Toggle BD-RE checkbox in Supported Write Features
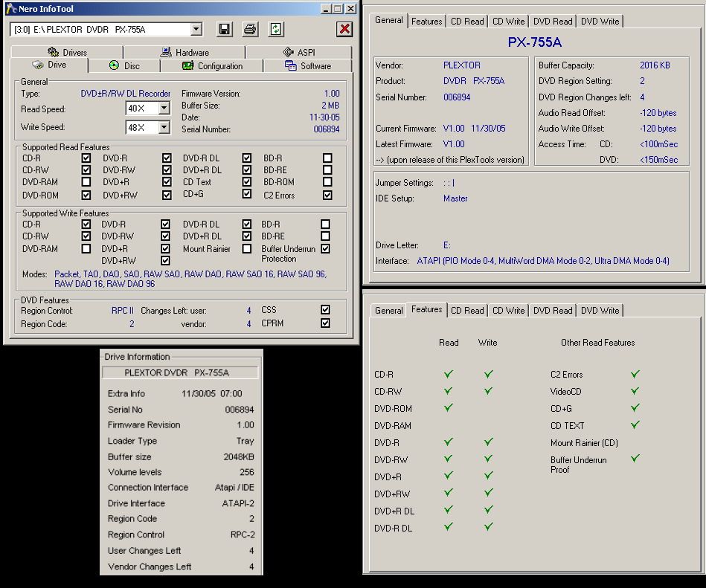706x588 pixels. click(326, 236)
